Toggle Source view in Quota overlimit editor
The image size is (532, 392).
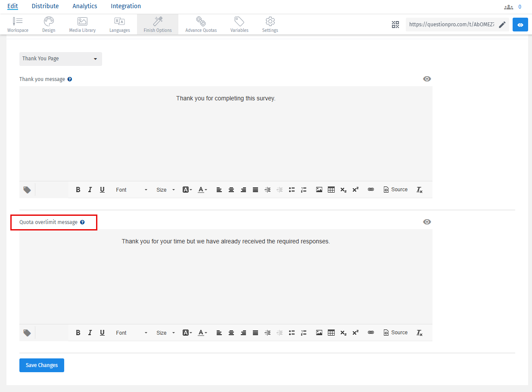point(395,333)
